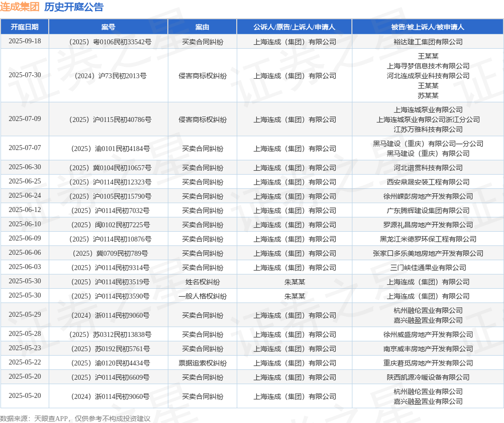Click the 案由 column header
The width and height of the screenshot is (504, 423).
202,27
